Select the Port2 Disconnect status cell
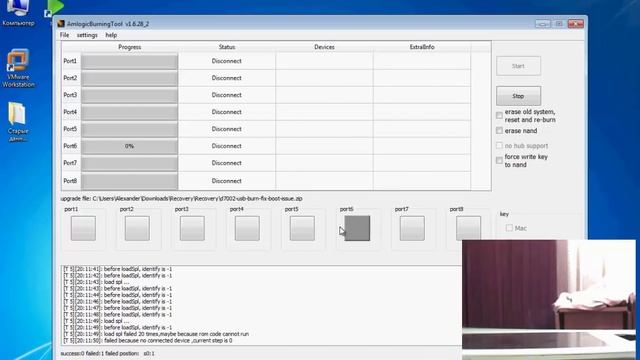 point(227,78)
